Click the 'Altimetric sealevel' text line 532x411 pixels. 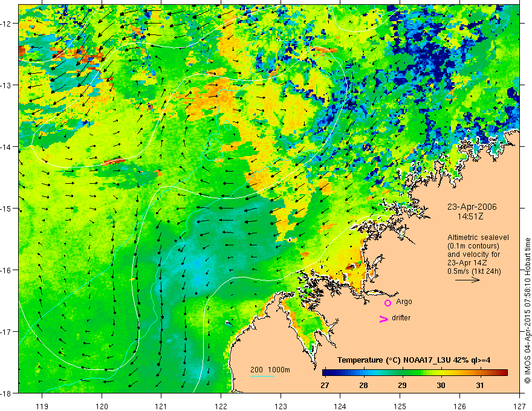[478, 238]
